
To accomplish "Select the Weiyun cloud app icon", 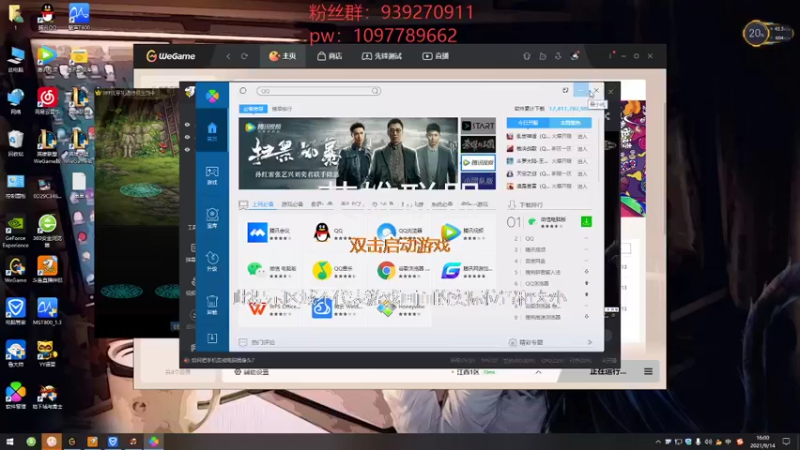I will pos(321,308).
